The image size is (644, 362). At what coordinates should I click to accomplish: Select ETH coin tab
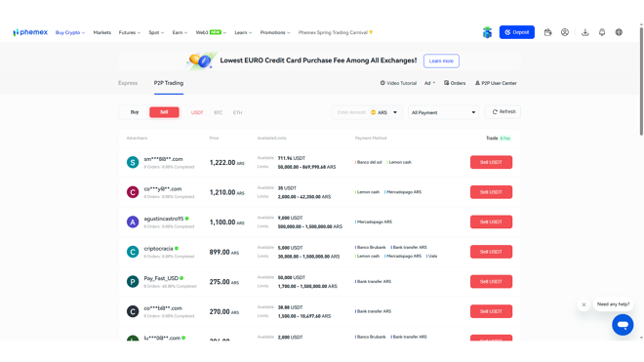[237, 112]
